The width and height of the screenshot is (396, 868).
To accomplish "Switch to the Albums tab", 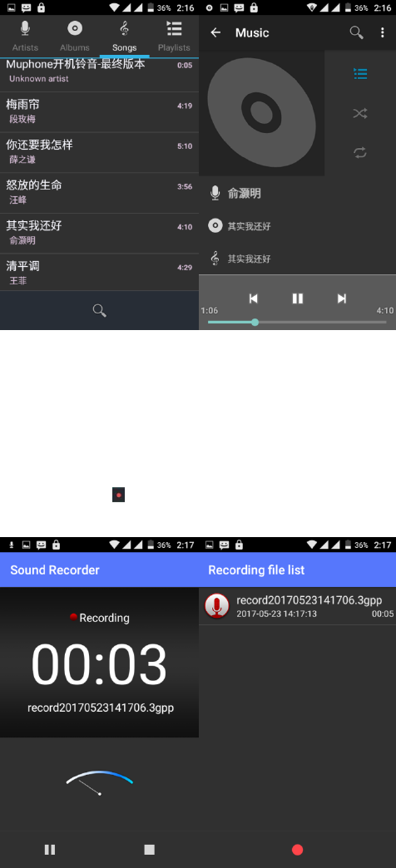I will pos(75,37).
